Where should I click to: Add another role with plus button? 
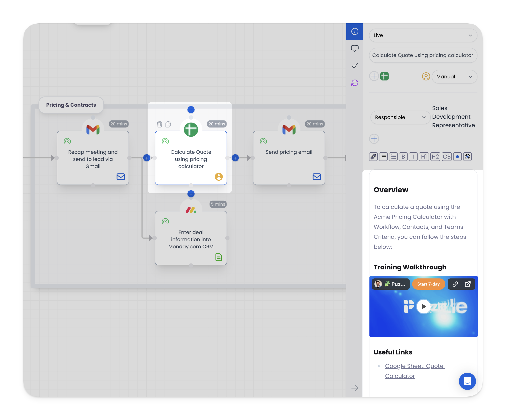point(374,139)
